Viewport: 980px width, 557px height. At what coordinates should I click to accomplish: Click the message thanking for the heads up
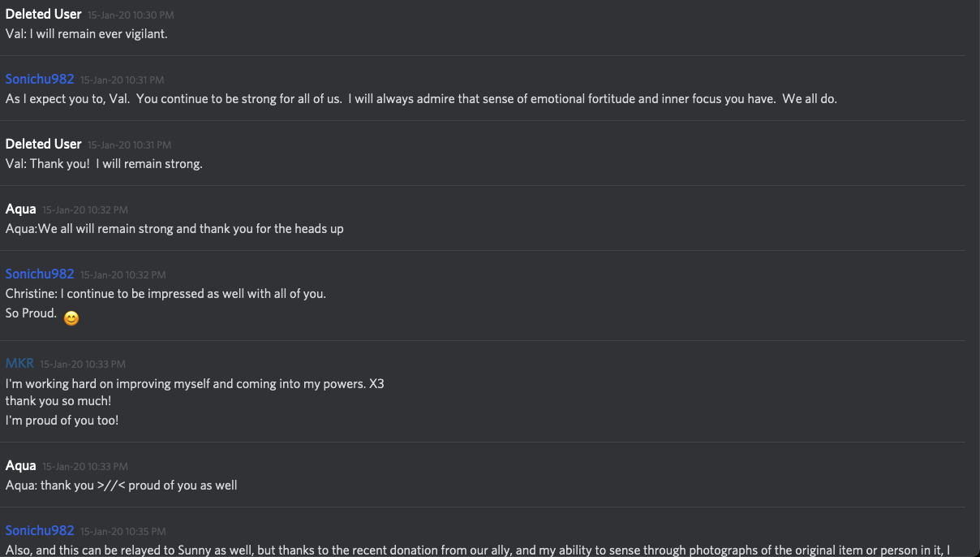pos(174,229)
